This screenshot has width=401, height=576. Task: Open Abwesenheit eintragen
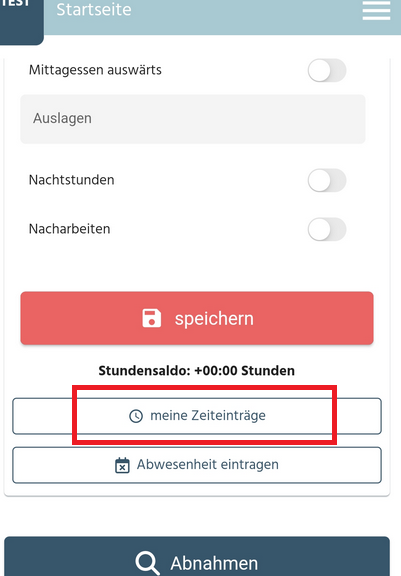197,465
